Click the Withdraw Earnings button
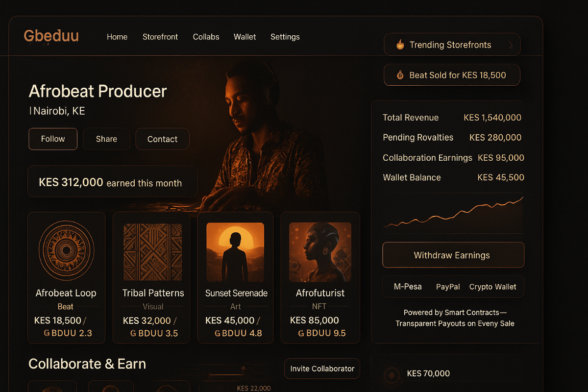 coord(453,255)
